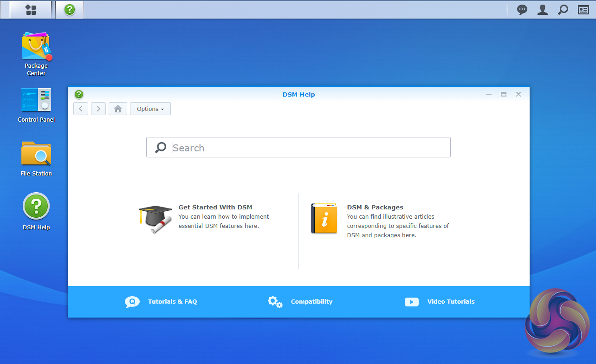
Task: Open the user account options icon
Action: [x=543, y=10]
